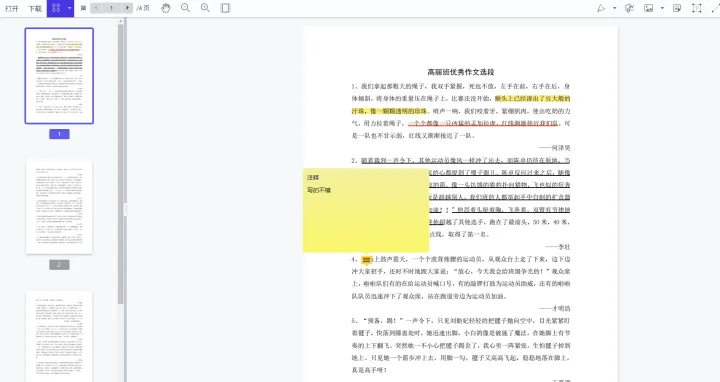
Task: Toggle the thumbnail grid view icon
Action: point(56,8)
